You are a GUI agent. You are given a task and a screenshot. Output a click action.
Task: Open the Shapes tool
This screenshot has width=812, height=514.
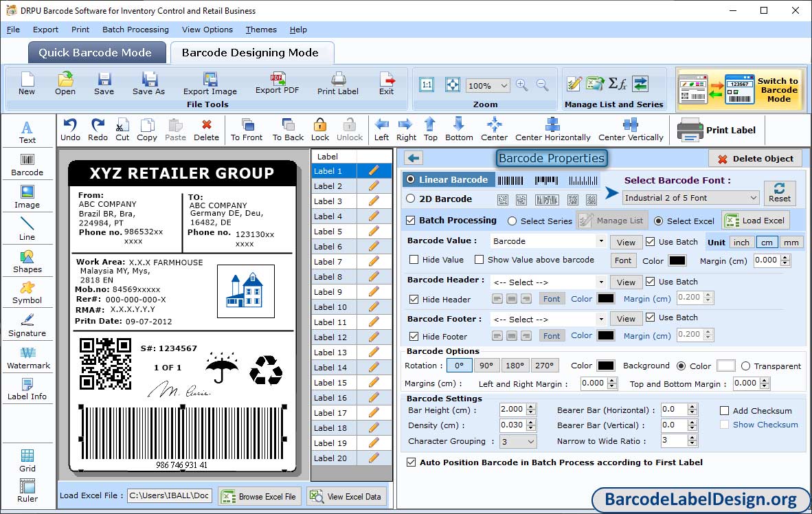click(27, 262)
